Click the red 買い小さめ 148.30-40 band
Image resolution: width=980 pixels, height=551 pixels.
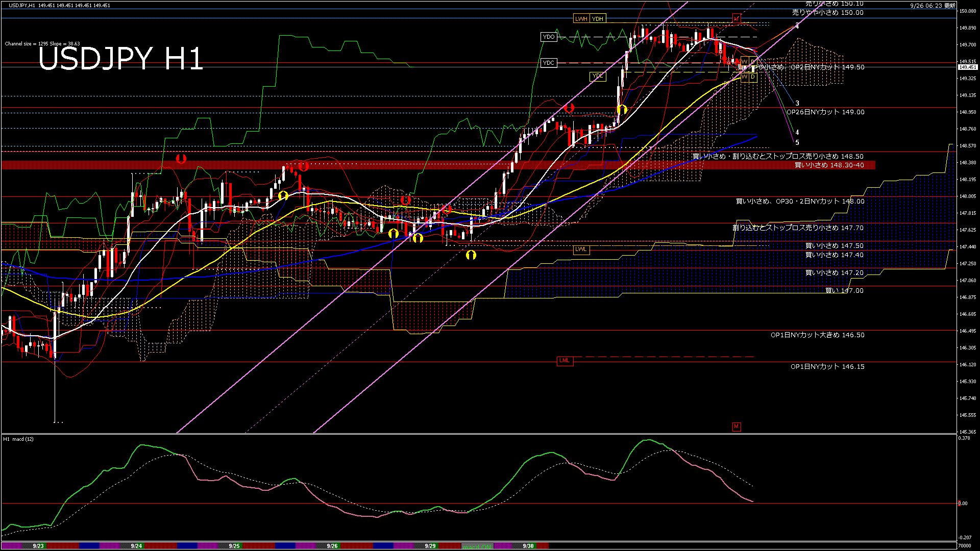tap(829, 165)
